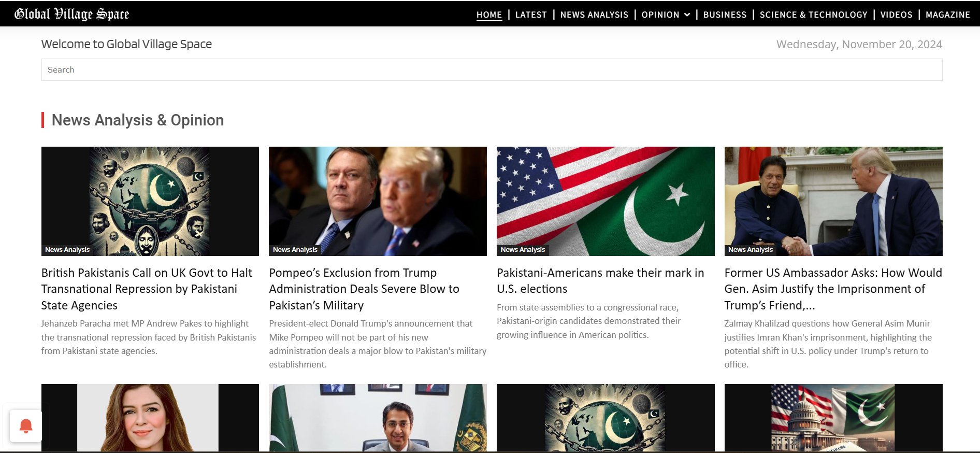Image resolution: width=980 pixels, height=453 pixels.
Task: Click the US and Pakistan flags thumbnail
Action: coord(606,201)
